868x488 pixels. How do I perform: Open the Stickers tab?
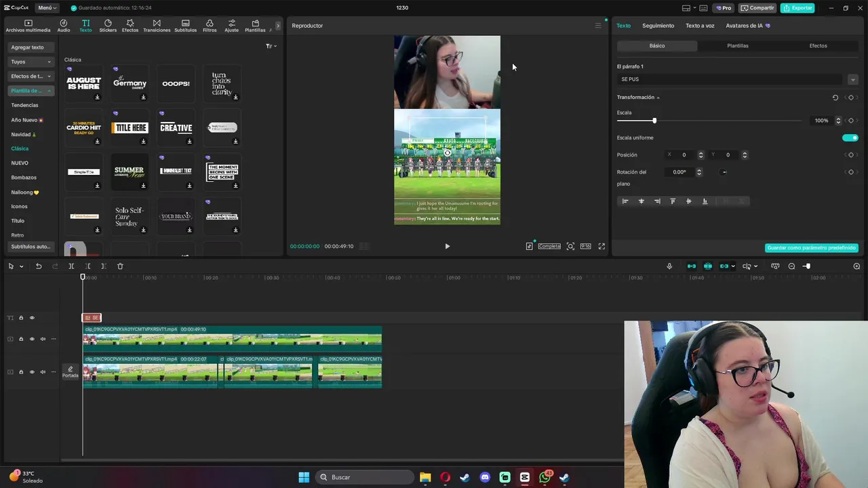[108, 26]
